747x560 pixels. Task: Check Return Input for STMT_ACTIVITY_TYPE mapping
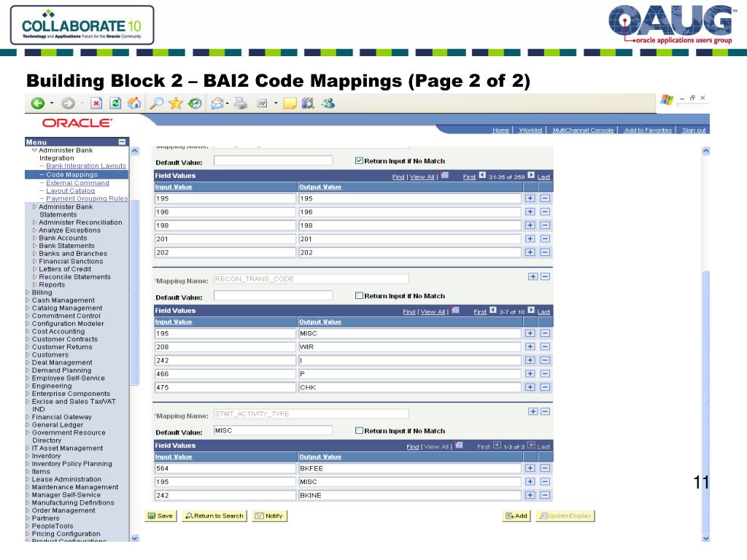(x=359, y=430)
